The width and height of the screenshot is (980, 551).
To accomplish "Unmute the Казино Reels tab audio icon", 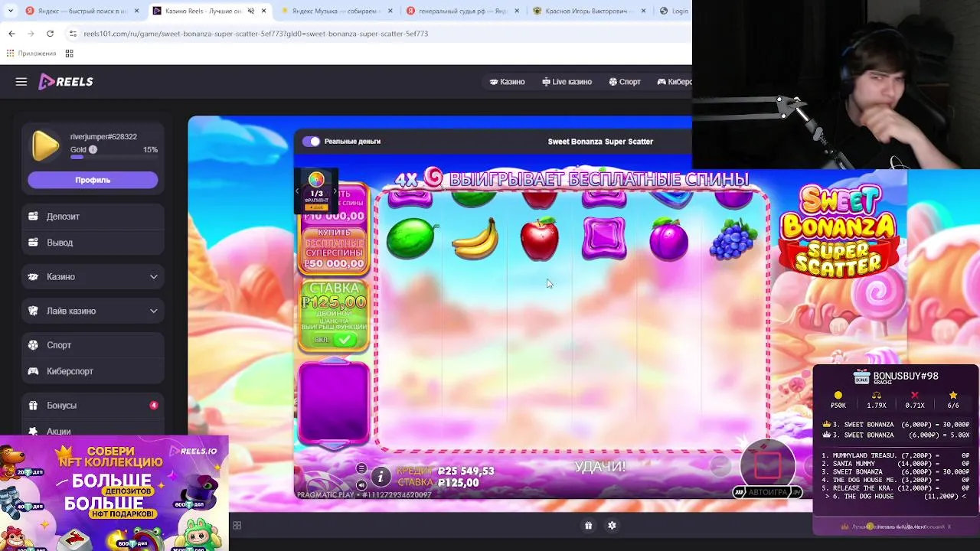I will tap(250, 11).
